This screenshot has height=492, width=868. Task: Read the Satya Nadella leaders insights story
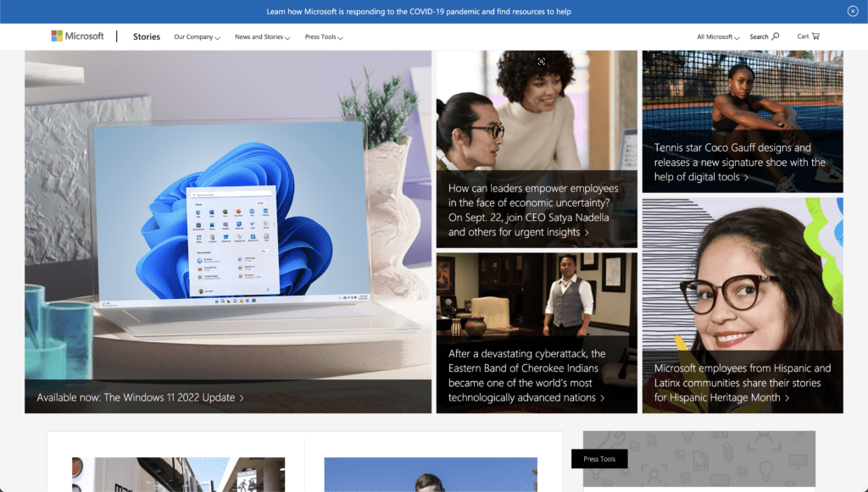pyautogui.click(x=533, y=210)
